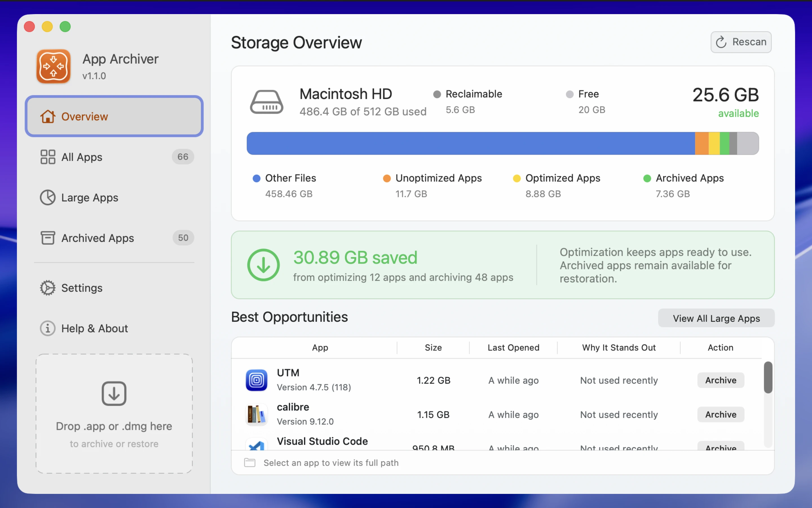
Task: Click the 1.15 GB size cell
Action: (433, 415)
